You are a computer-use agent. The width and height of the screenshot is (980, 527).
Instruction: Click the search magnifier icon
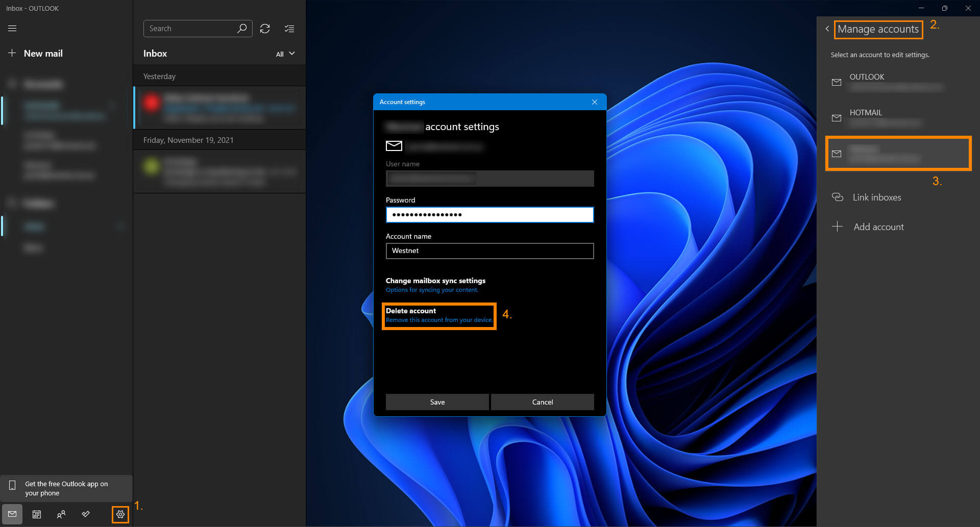242,29
